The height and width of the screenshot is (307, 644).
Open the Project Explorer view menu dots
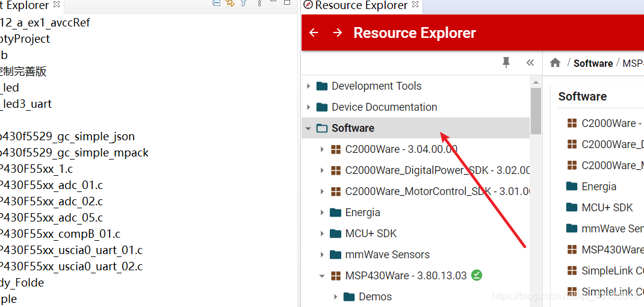259,3
